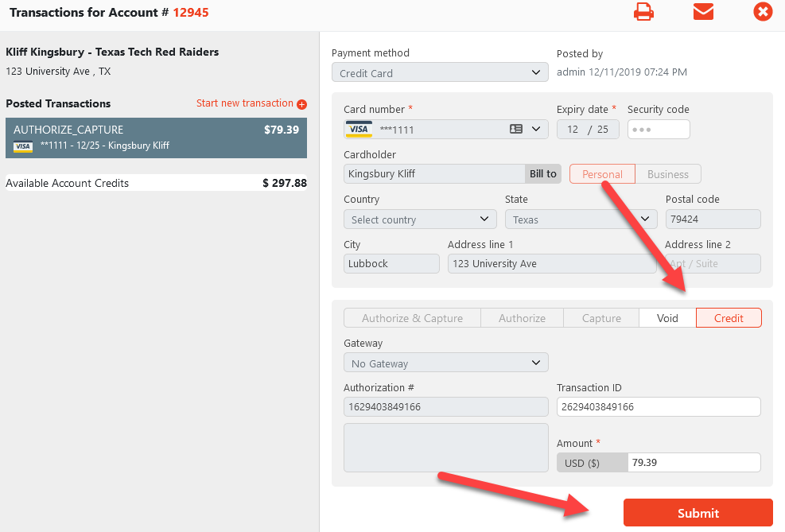Click the email envelope icon
Viewport: 785px width, 532px height.
point(703,12)
